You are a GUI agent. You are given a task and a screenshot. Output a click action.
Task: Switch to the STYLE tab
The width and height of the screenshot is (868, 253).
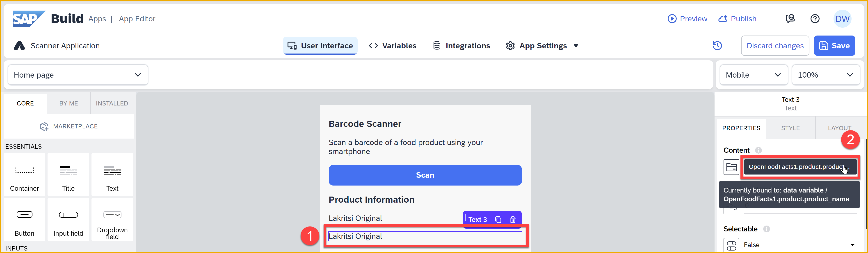tap(790, 128)
